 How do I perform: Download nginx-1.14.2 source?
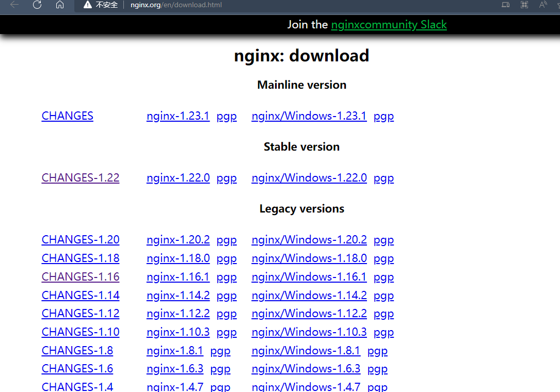178,295
